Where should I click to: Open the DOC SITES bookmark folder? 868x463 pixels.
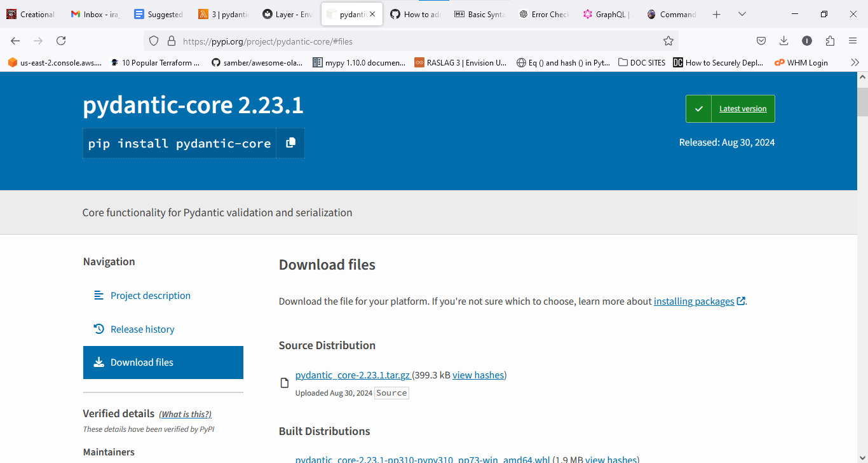642,62
